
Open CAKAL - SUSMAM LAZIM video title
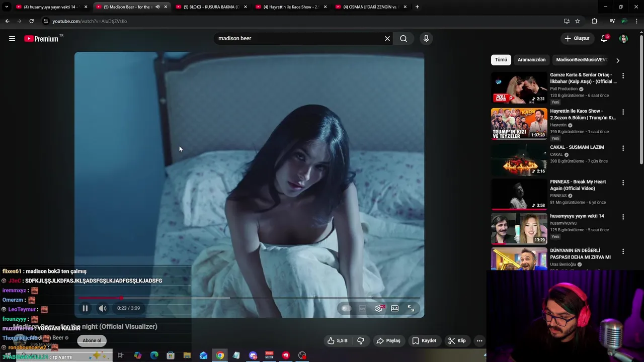pos(577,147)
